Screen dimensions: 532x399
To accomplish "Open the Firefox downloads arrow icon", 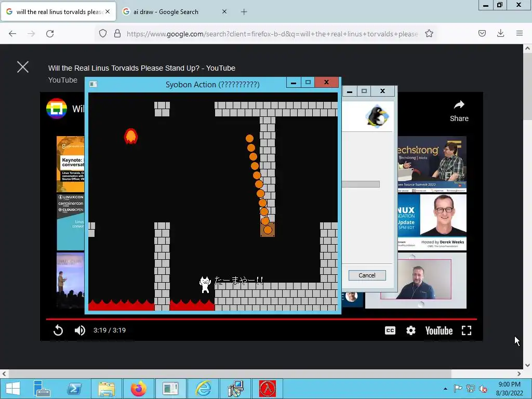I will coord(500,34).
